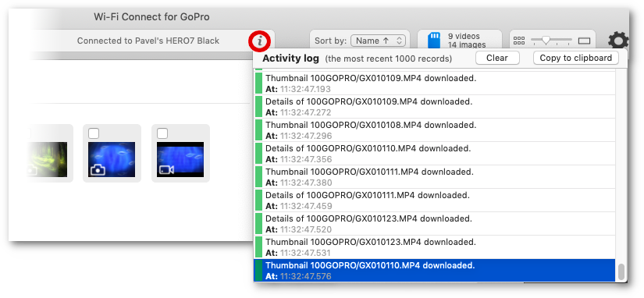Click Copy to clipboard button
The image size is (644, 298).
576,58
